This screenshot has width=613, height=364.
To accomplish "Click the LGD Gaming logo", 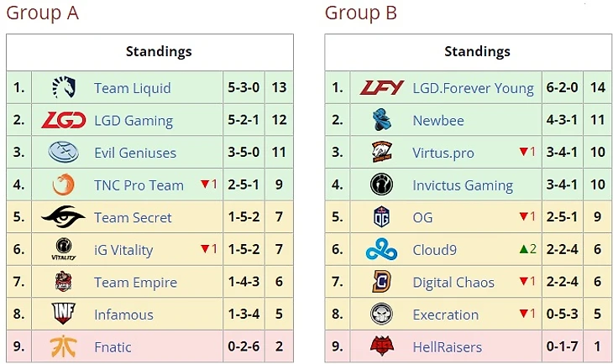I will [63, 120].
